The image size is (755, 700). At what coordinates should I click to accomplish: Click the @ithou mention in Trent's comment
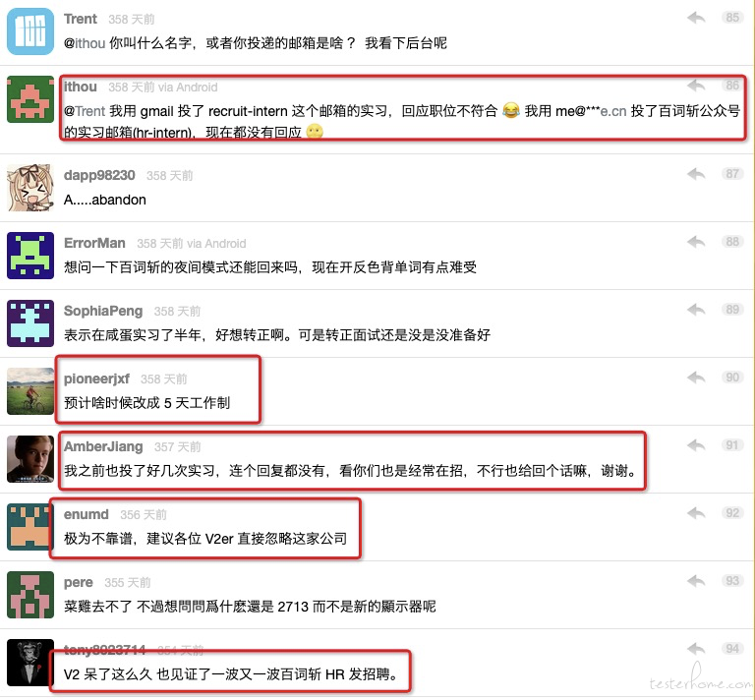85,43
